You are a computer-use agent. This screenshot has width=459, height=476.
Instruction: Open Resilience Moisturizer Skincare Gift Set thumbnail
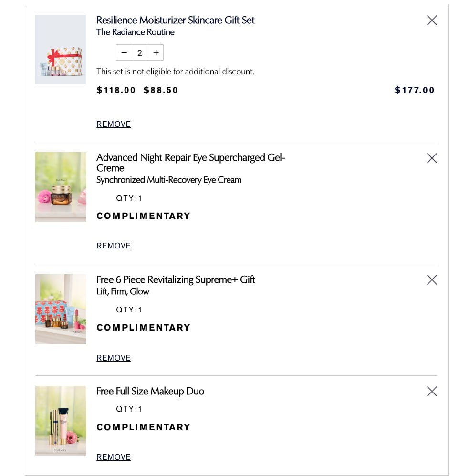point(61,50)
